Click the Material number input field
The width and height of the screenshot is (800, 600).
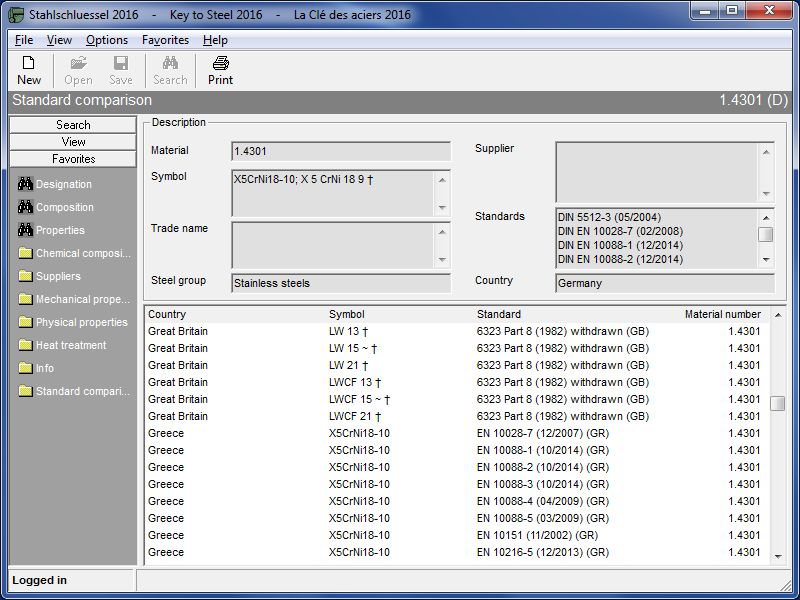(340, 151)
